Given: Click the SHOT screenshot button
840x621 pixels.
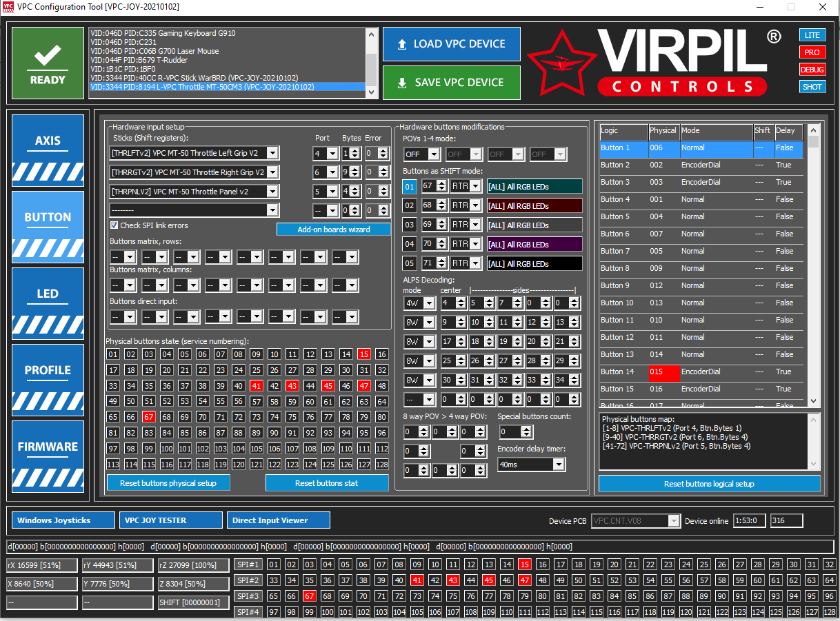Looking at the screenshot, I should [812, 87].
